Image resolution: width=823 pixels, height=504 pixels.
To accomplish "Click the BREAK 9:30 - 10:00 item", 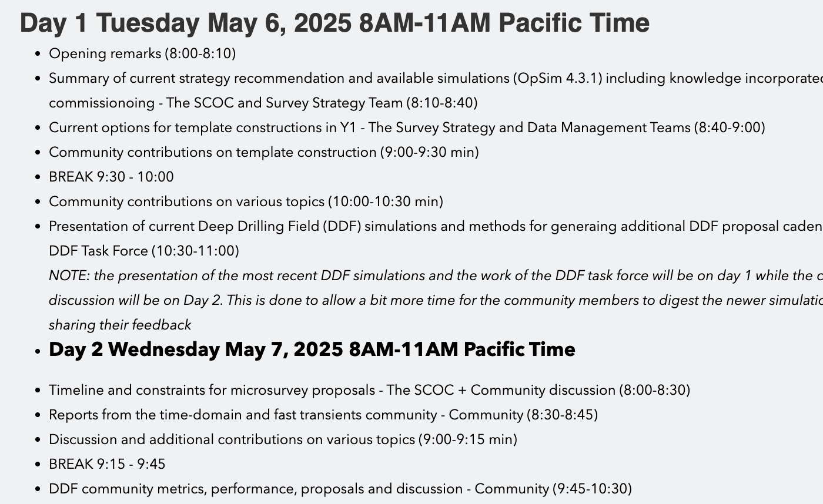I will (x=111, y=177).
